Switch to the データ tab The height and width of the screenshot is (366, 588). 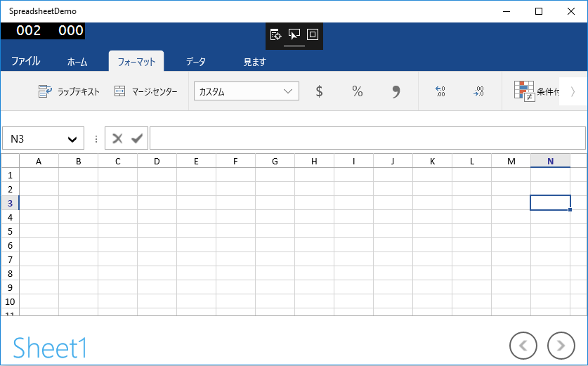tap(196, 62)
